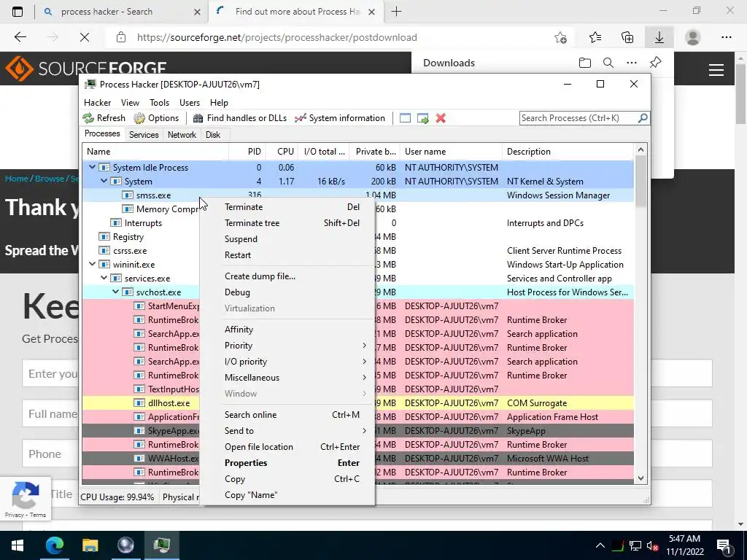
Task: Choose Affinity in context menu
Action: 287,330
